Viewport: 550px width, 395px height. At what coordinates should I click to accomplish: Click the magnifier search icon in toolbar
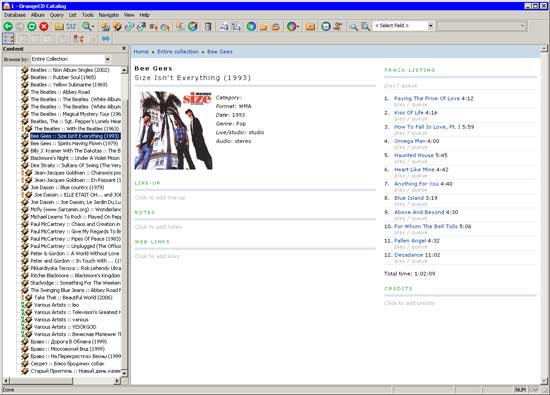pyautogui.click(x=86, y=26)
